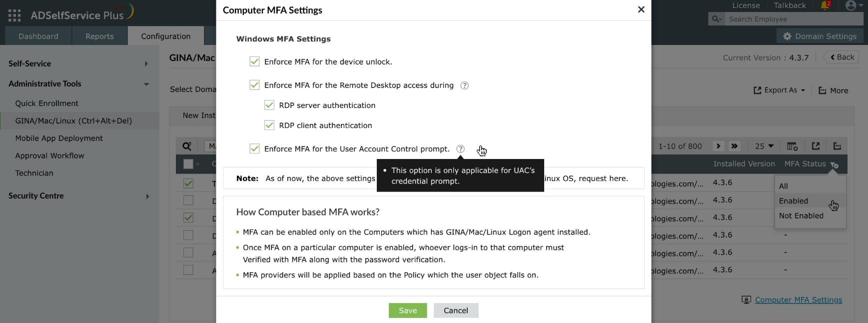Uncheck RDP client authentication
Image resolution: width=868 pixels, height=323 pixels.
pyautogui.click(x=269, y=125)
